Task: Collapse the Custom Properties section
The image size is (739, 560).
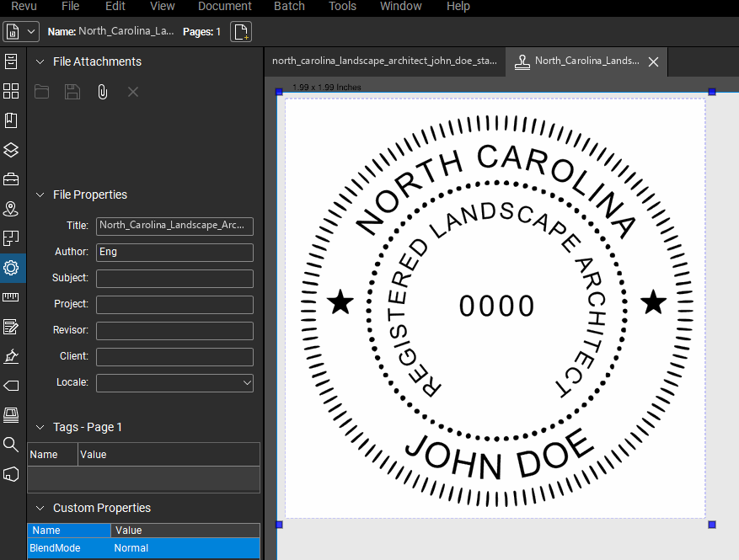Action: tap(40, 508)
